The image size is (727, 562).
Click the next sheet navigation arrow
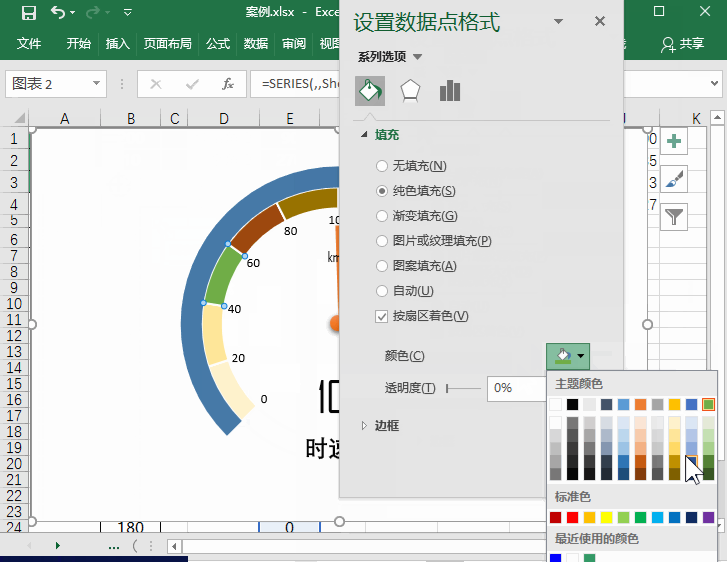click(57, 545)
